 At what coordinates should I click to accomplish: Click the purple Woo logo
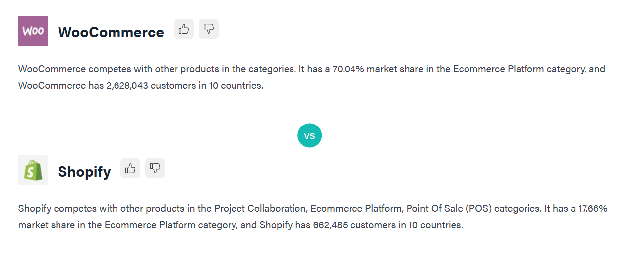33,31
